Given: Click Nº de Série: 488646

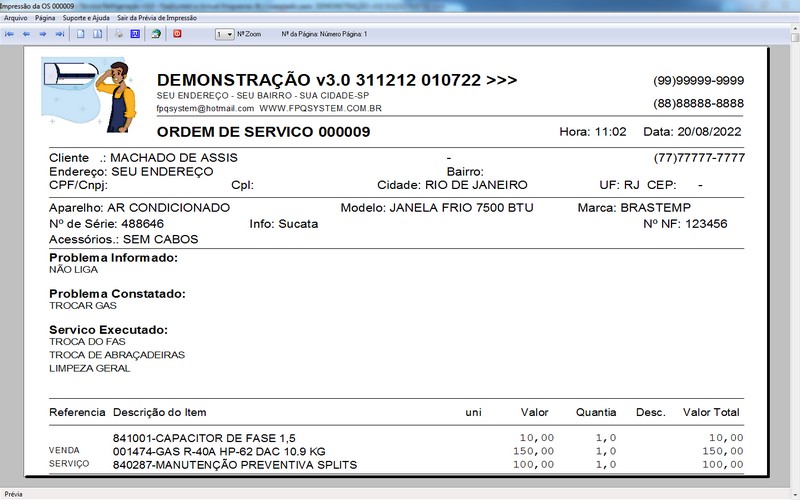Looking at the screenshot, I should (107, 224).
